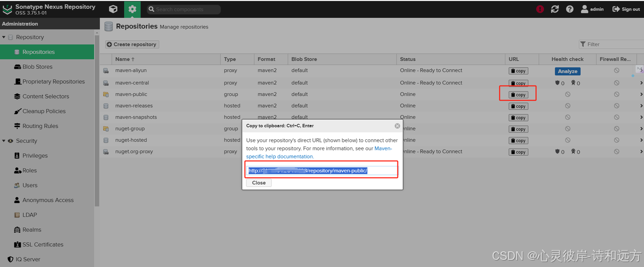The height and width of the screenshot is (267, 644).
Task: Sort by the Type column header
Action: click(x=237, y=59)
